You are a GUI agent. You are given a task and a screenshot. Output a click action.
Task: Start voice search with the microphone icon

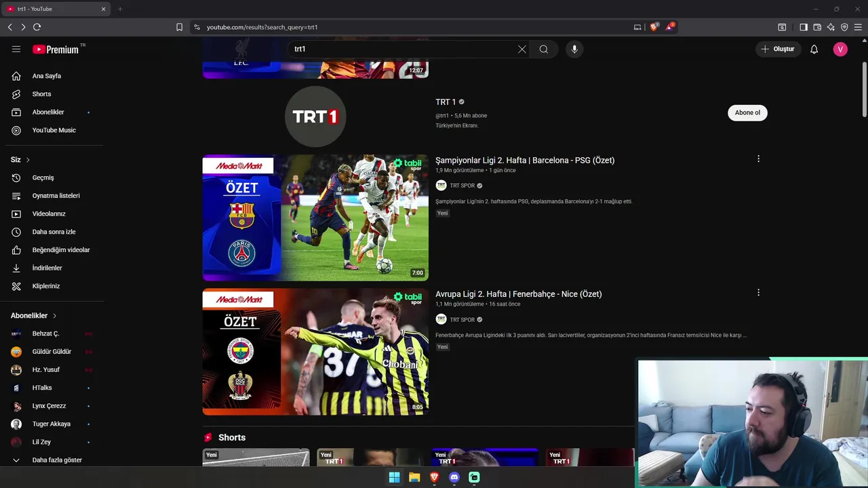point(574,49)
